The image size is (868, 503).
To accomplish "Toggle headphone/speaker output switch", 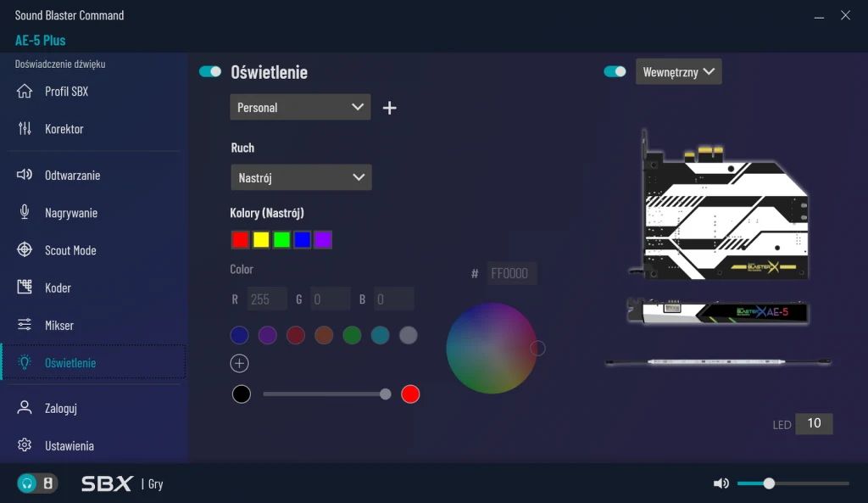I will coord(37,483).
